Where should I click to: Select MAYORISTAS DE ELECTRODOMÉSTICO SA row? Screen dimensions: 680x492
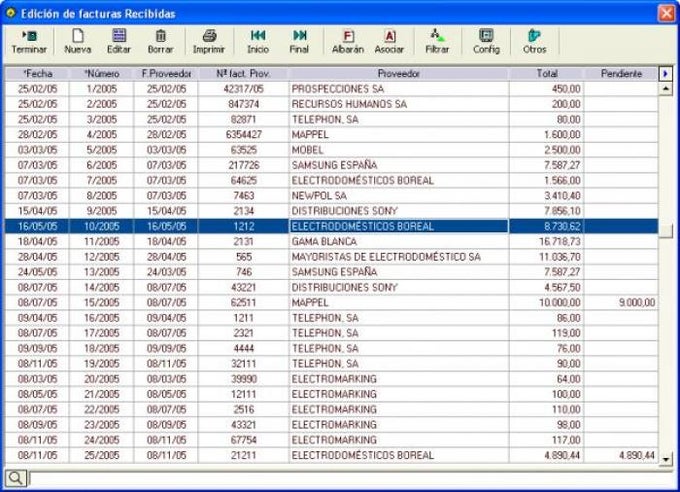(331, 256)
